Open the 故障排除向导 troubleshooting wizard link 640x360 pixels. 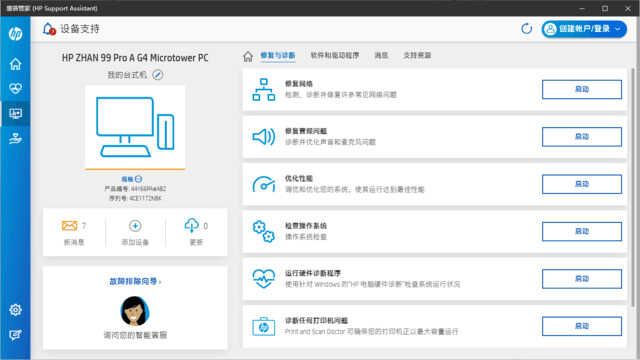point(135,282)
